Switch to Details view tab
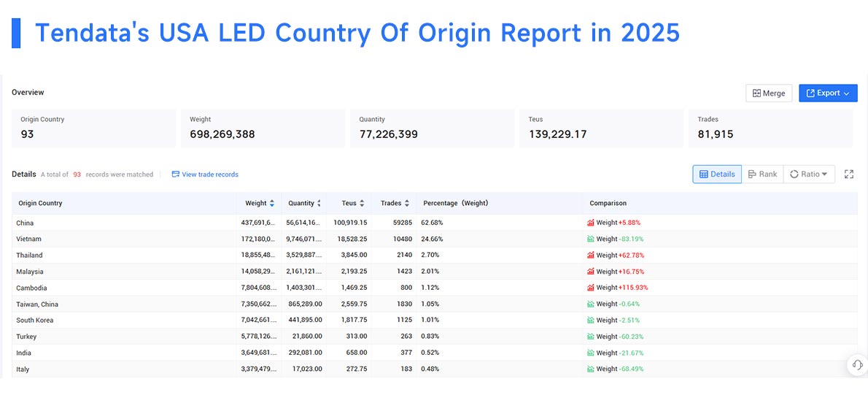The image size is (868, 414). click(x=717, y=174)
